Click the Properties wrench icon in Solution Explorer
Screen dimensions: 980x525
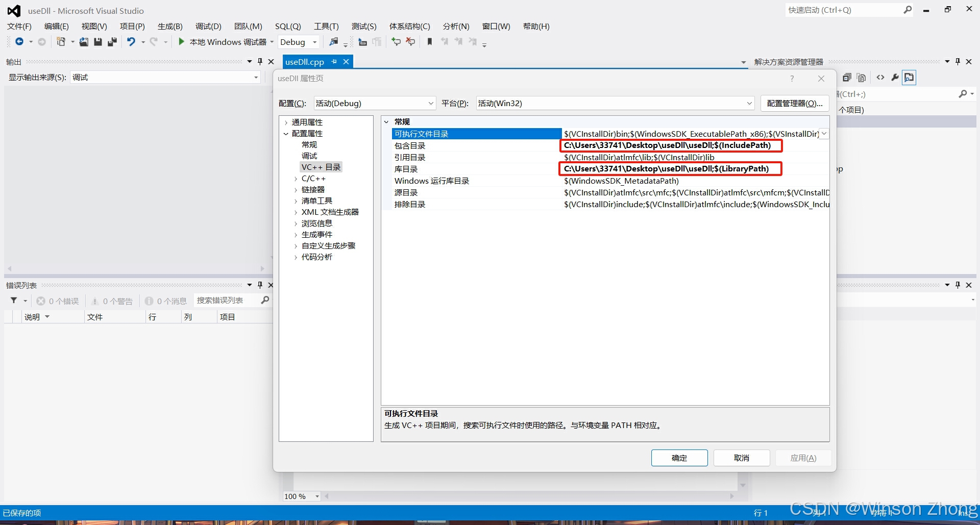pos(895,77)
